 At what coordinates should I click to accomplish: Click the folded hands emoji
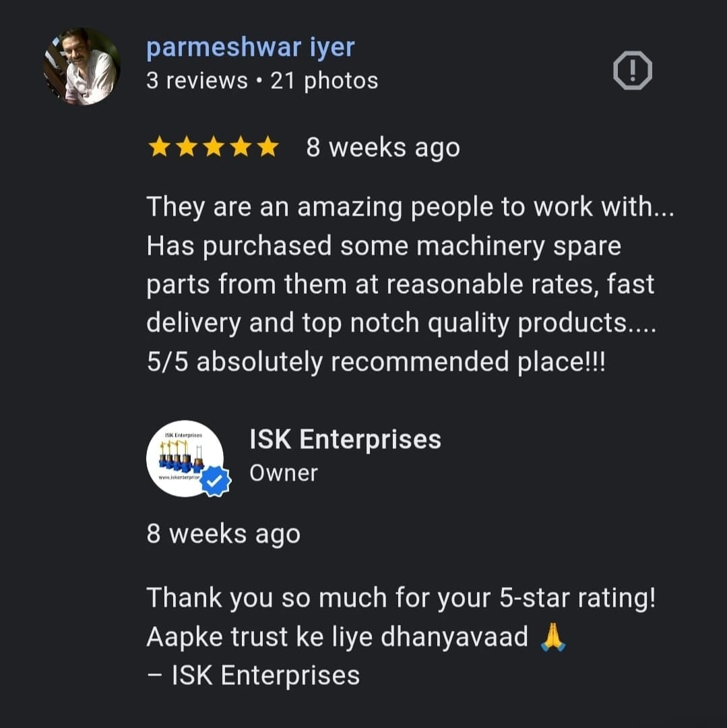pyautogui.click(x=553, y=637)
